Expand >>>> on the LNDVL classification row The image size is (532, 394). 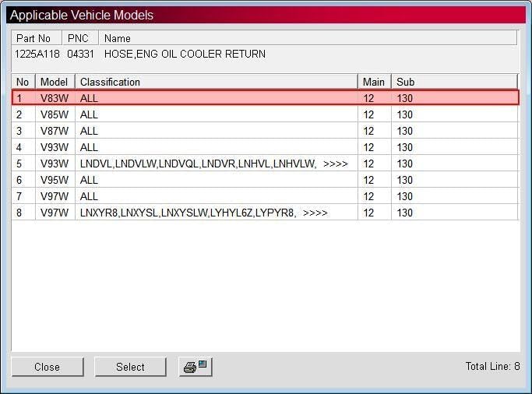tap(335, 164)
